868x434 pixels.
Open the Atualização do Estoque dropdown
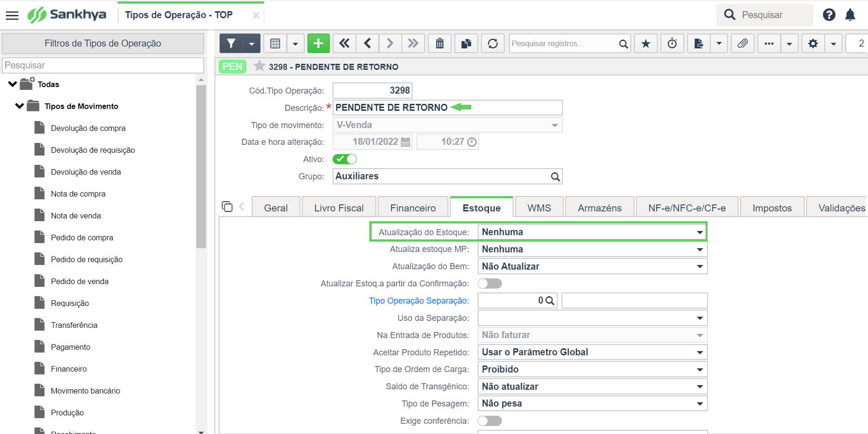(593, 232)
